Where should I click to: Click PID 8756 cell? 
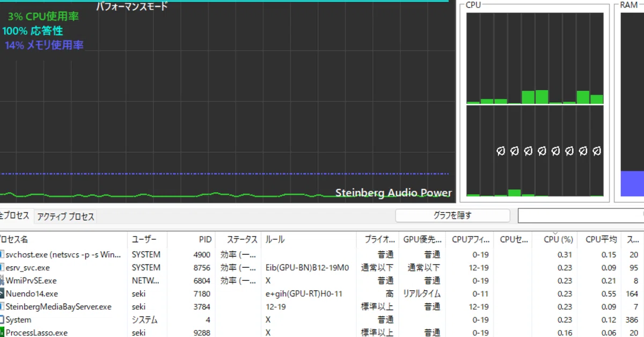point(203,267)
